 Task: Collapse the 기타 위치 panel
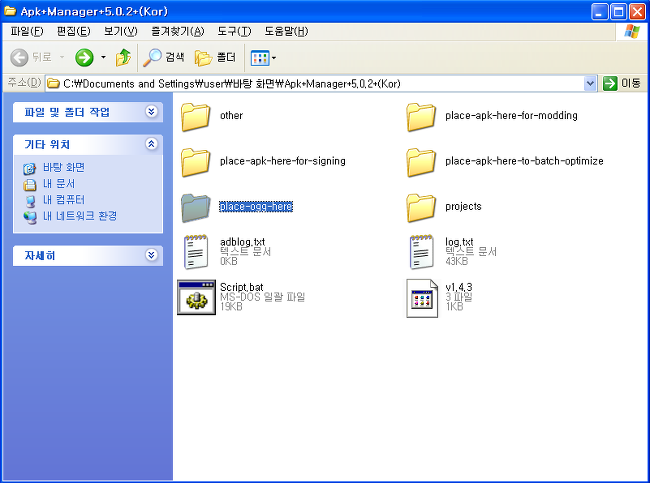[151, 144]
